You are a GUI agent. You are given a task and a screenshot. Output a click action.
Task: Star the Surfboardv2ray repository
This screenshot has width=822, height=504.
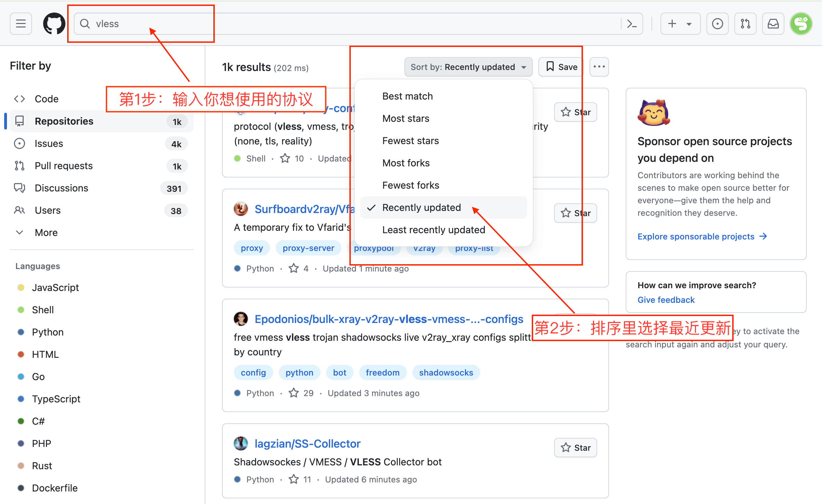pos(575,213)
